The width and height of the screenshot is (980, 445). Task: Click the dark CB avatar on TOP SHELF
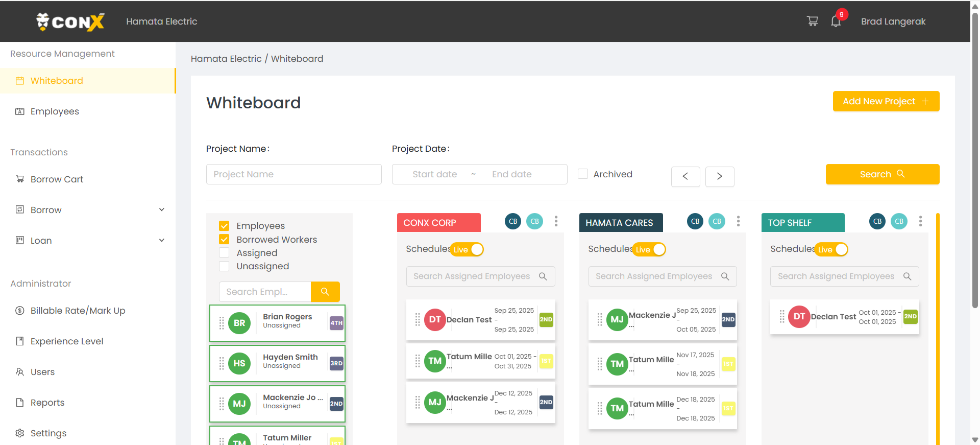[877, 221]
